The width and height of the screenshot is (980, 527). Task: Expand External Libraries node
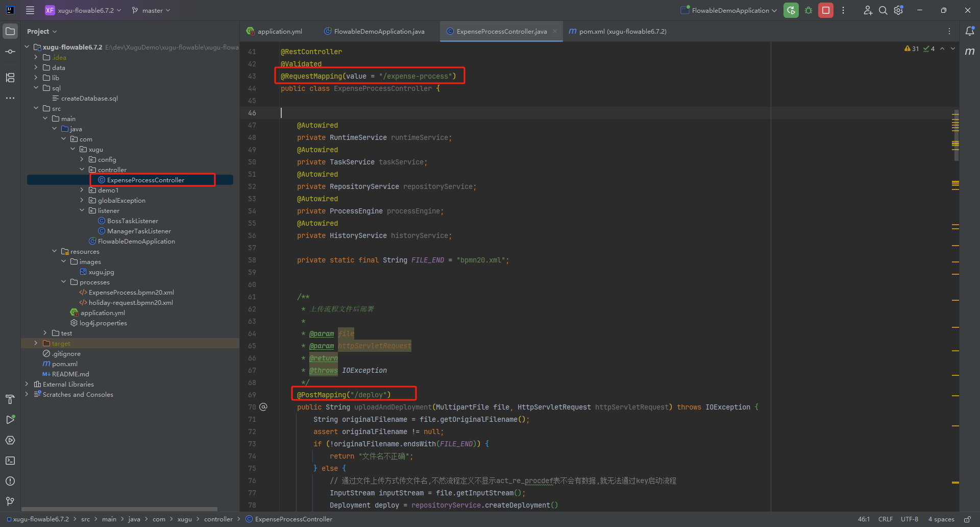click(27, 384)
